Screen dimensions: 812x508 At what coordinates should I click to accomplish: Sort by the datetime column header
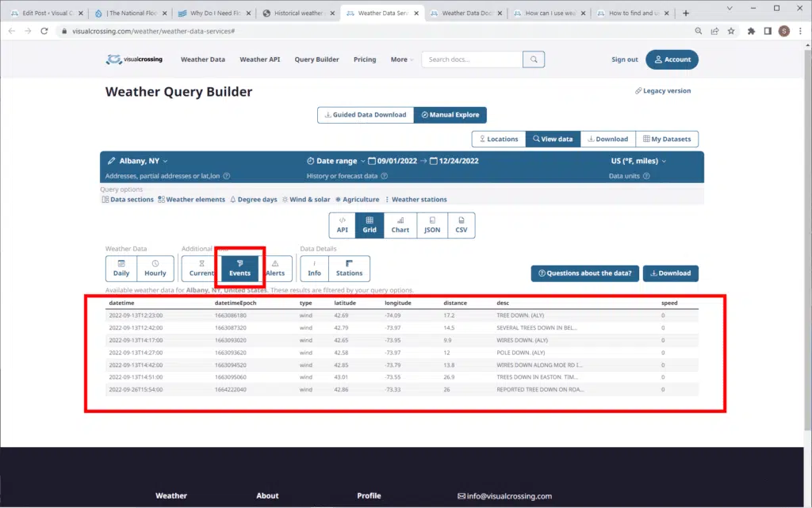click(x=121, y=303)
